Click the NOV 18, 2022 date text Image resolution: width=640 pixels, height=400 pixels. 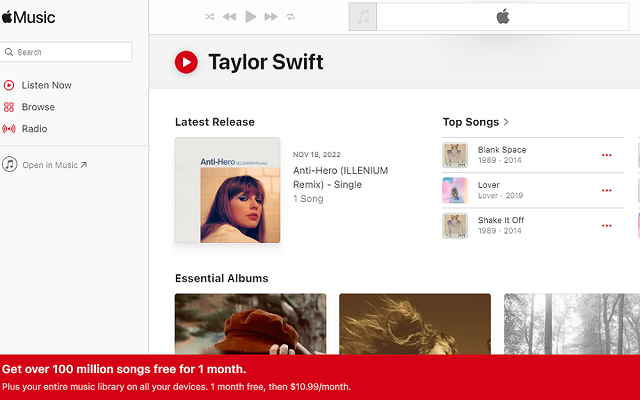coord(317,155)
